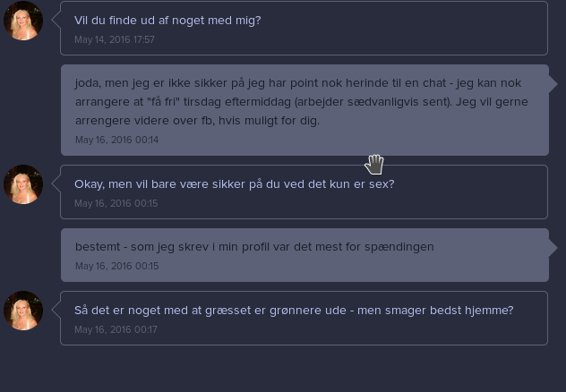Viewport: 566px width, 392px height.
Task: Click the May 16, 2016 00:17 timestamp
Action: (116, 329)
